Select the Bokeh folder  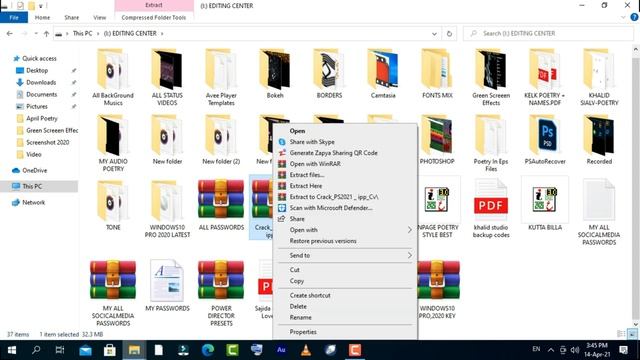pos(275,73)
